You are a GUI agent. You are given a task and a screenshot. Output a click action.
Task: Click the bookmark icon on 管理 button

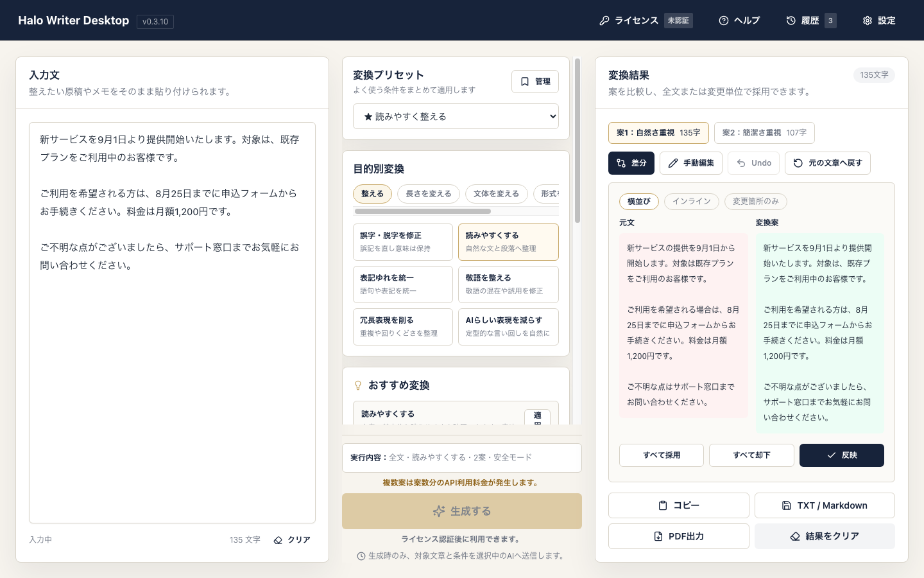pos(525,82)
